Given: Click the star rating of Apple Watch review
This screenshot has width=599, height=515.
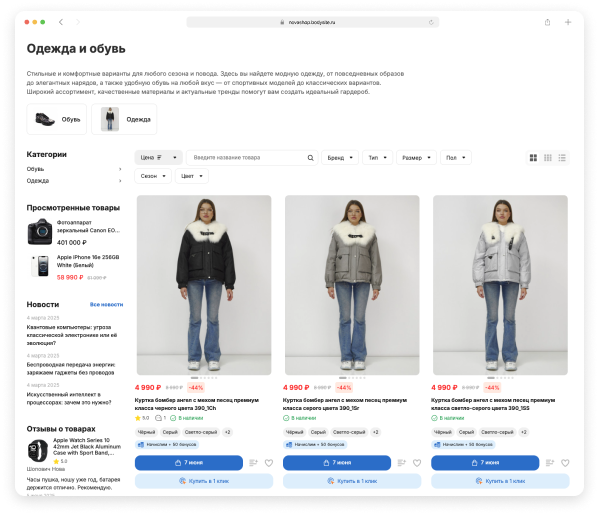Looking at the screenshot, I should (x=60, y=461).
